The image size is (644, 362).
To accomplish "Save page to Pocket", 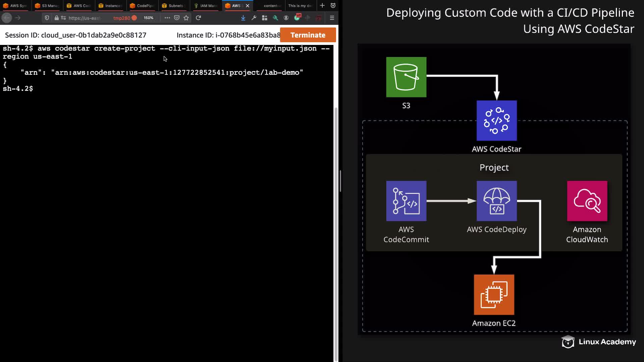I will click(177, 18).
